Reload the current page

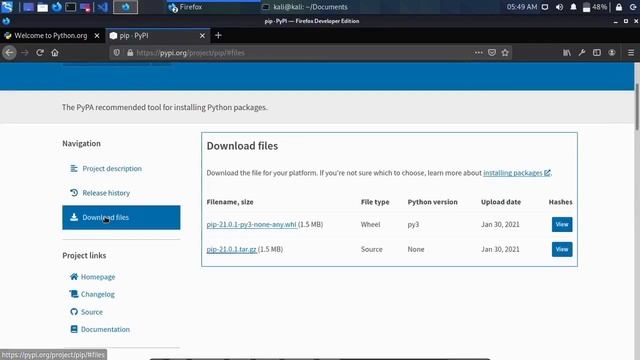40,53
